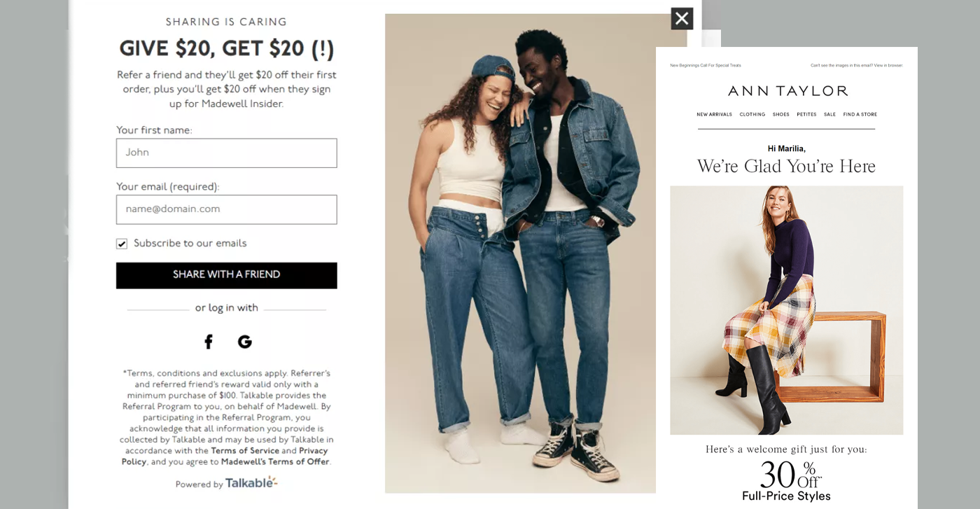Click the Share With A Friend button
980x509 pixels.
[x=226, y=275]
